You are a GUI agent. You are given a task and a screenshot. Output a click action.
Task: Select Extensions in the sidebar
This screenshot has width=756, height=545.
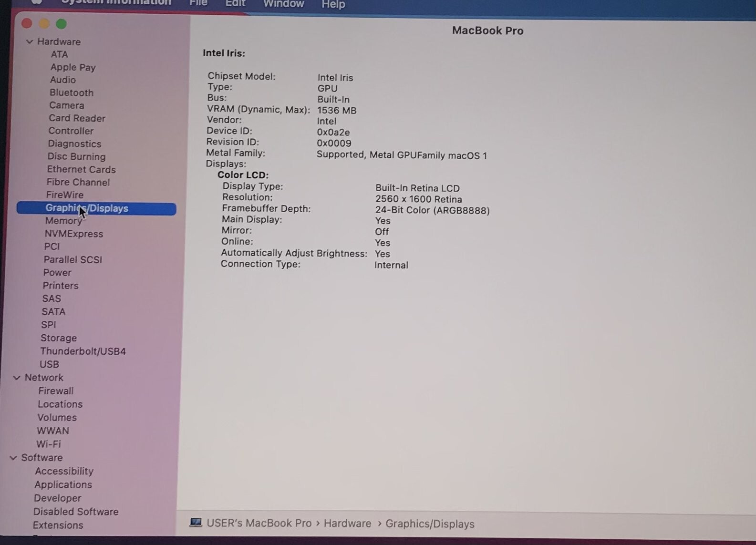pos(58,525)
